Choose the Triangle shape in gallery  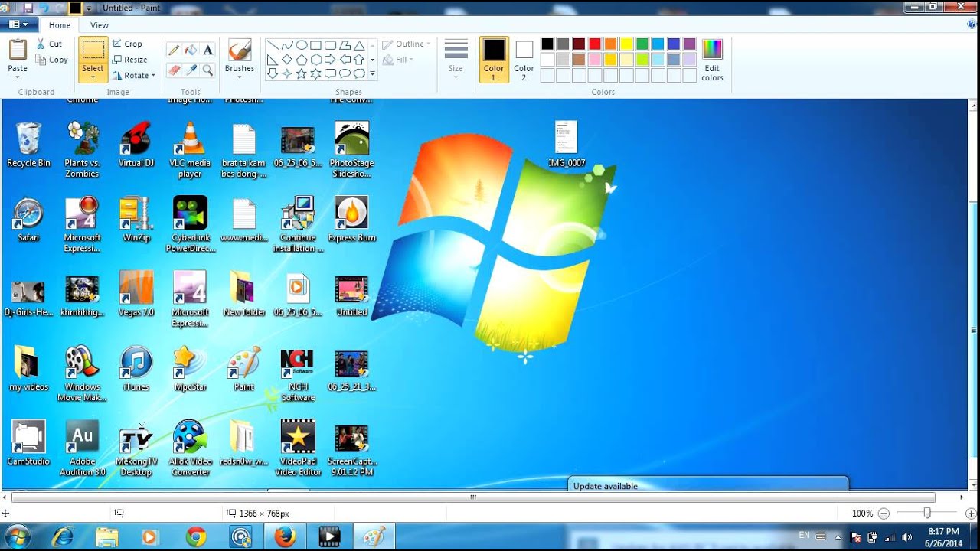[359, 45]
